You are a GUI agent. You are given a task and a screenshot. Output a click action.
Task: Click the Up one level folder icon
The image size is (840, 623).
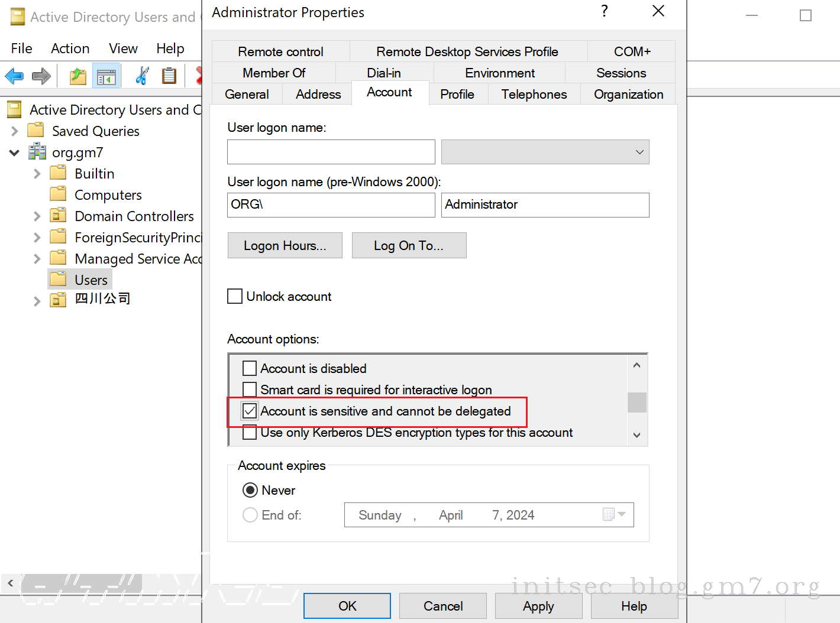78,76
